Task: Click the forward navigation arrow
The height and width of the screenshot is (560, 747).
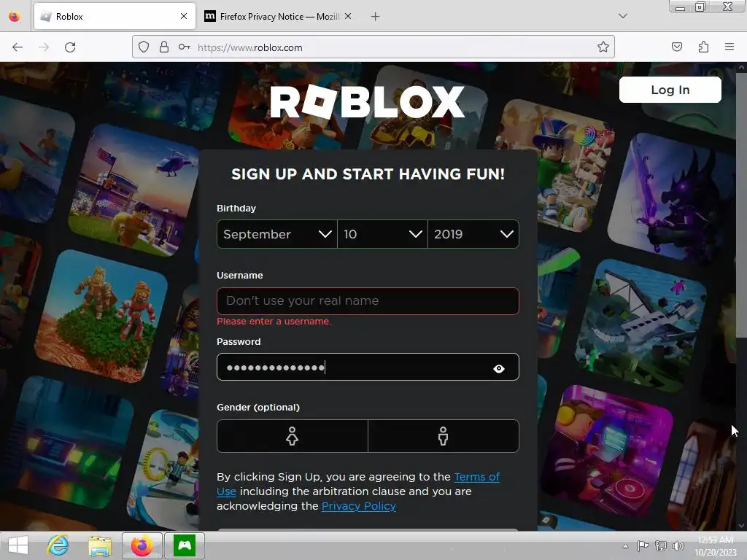Action: (44, 47)
